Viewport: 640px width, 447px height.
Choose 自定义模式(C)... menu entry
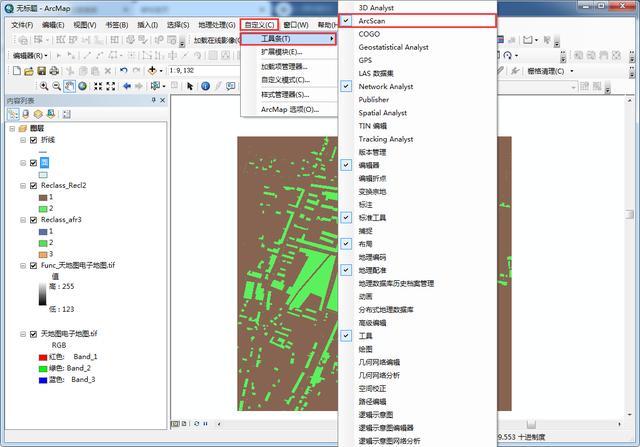pos(288,80)
